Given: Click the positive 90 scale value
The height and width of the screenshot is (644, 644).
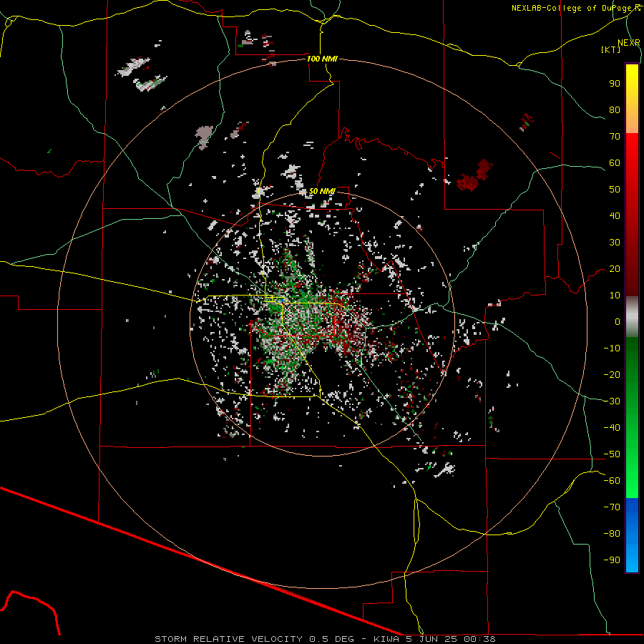Looking at the screenshot, I should pyautogui.click(x=615, y=84).
